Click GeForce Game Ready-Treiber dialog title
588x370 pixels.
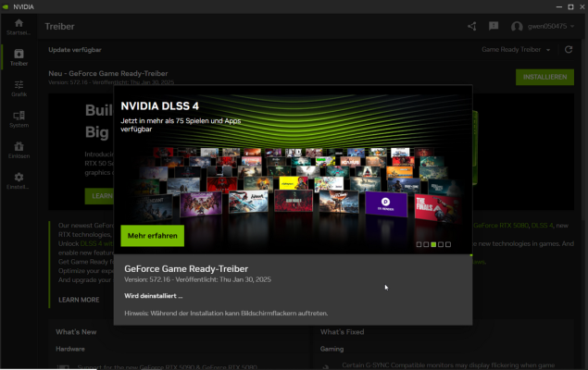(186, 269)
